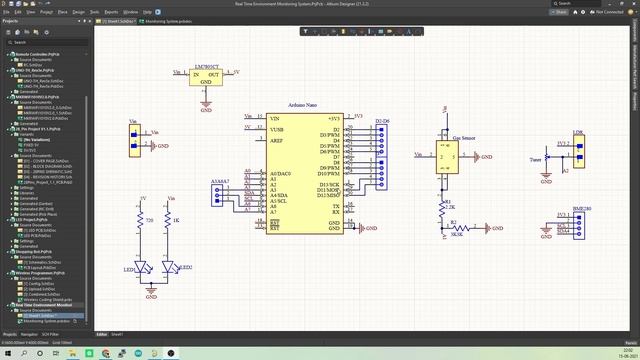Screen dimensions: 640x360
Task: Click the save icon in title bar
Action: click(x=11, y=4)
